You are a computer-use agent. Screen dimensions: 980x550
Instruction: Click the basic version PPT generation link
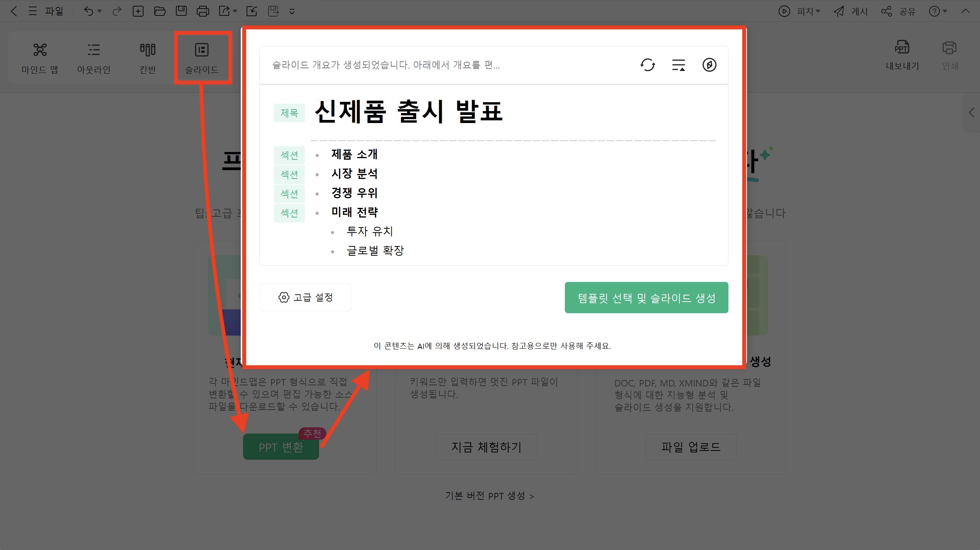tap(489, 496)
